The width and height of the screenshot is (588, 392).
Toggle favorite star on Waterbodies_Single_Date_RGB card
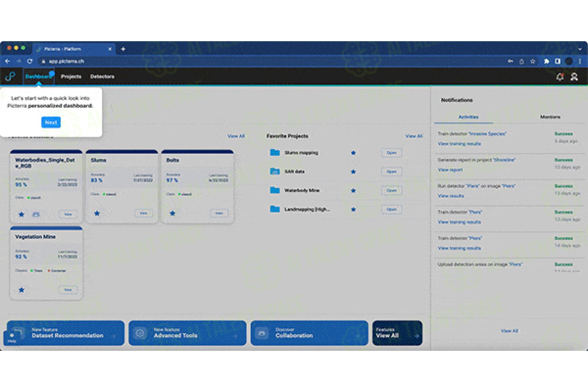22,214
